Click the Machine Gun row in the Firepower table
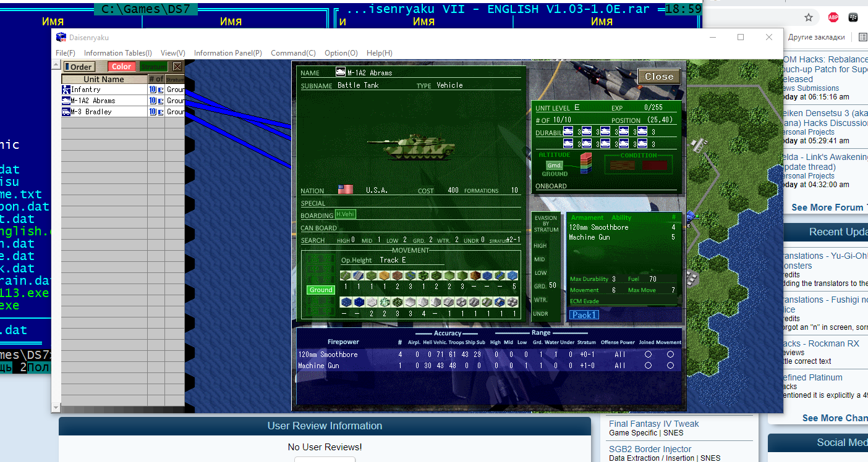 tap(490, 366)
